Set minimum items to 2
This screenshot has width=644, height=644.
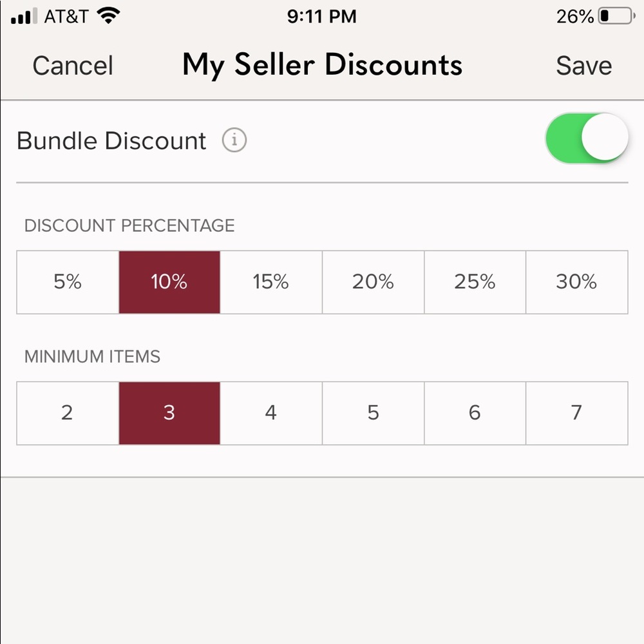[x=67, y=413]
